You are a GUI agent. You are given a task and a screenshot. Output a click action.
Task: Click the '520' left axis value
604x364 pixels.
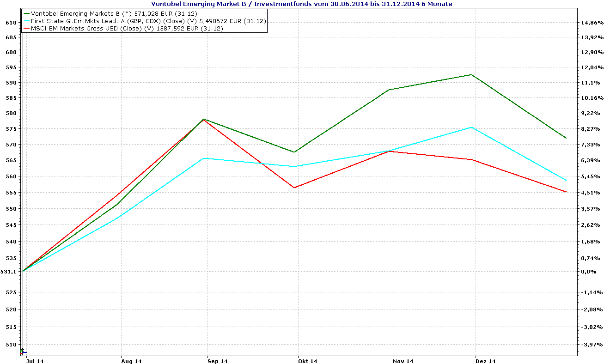pos(12,309)
